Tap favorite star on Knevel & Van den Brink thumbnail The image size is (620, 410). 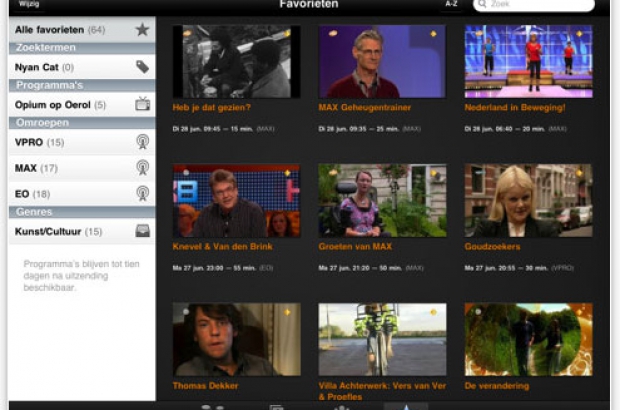(287, 173)
